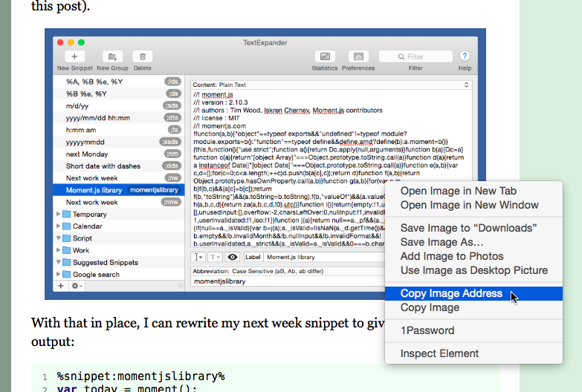Open the Statistics chart icon
The image size is (582, 392).
325,56
